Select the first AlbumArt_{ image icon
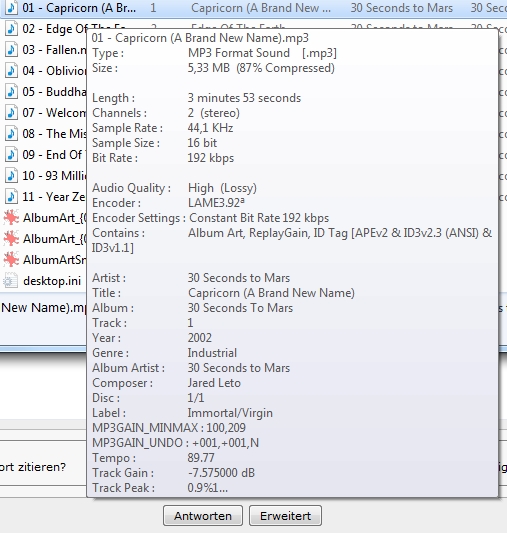The height and width of the screenshot is (533, 507). 11,218
